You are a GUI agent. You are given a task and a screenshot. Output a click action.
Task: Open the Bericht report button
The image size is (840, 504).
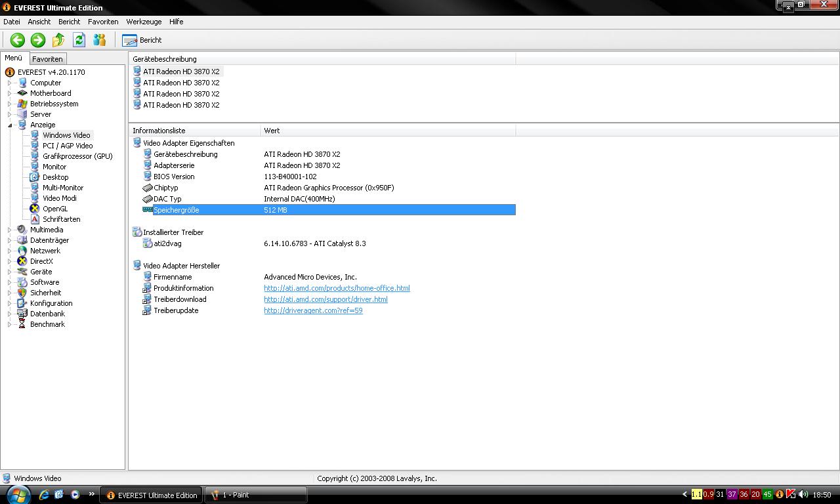[142, 40]
